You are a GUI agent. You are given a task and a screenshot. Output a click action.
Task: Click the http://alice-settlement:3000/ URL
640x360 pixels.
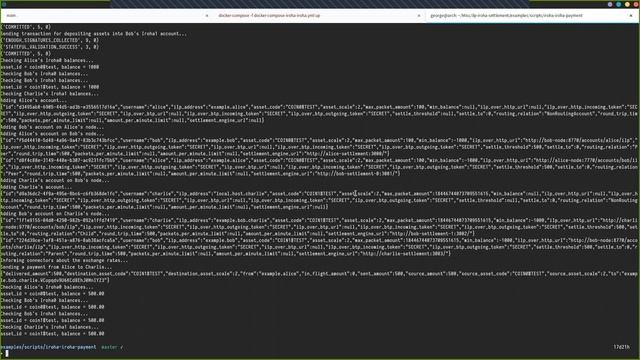click(x=347, y=154)
